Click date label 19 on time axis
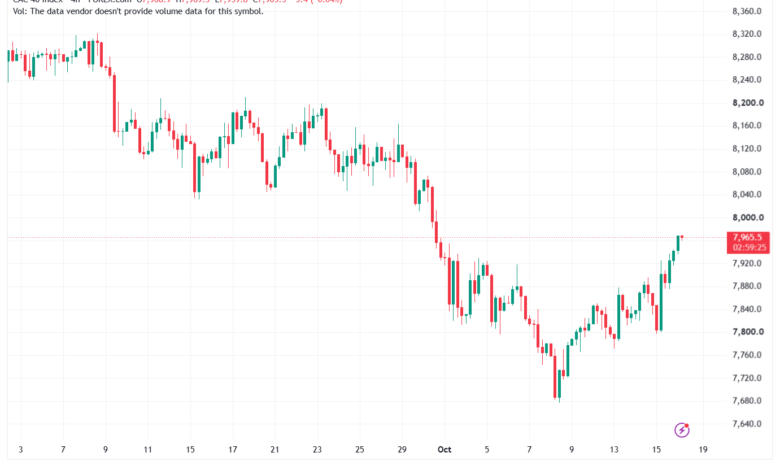Viewport: 780px width, 470px height. [703, 450]
